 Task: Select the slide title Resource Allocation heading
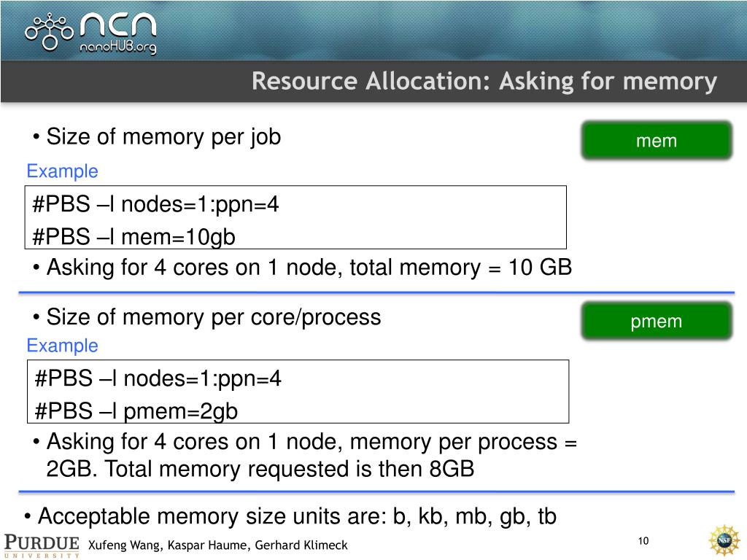pyautogui.click(x=484, y=81)
